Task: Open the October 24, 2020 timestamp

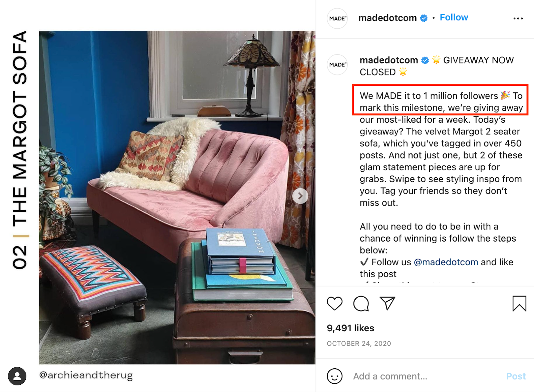Action: [x=359, y=343]
